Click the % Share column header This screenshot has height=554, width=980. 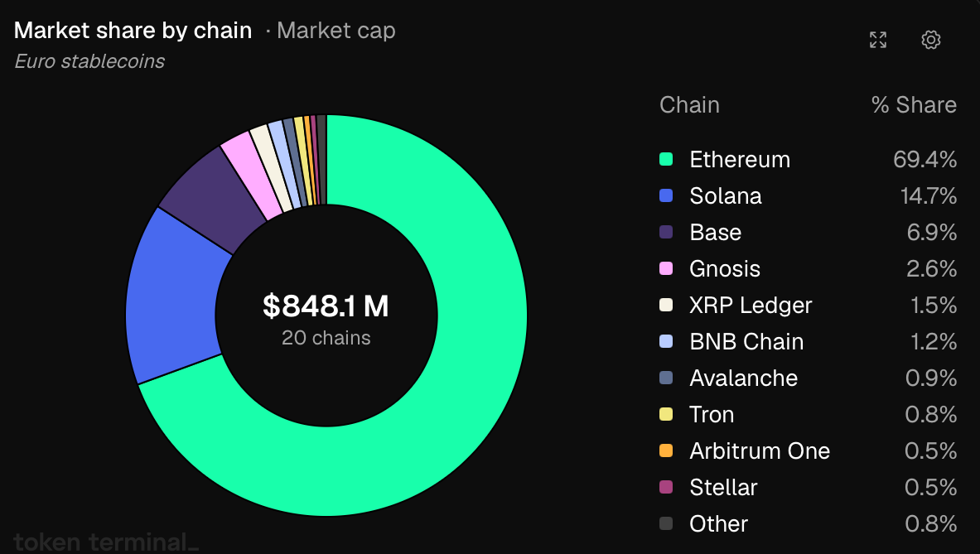coord(914,105)
